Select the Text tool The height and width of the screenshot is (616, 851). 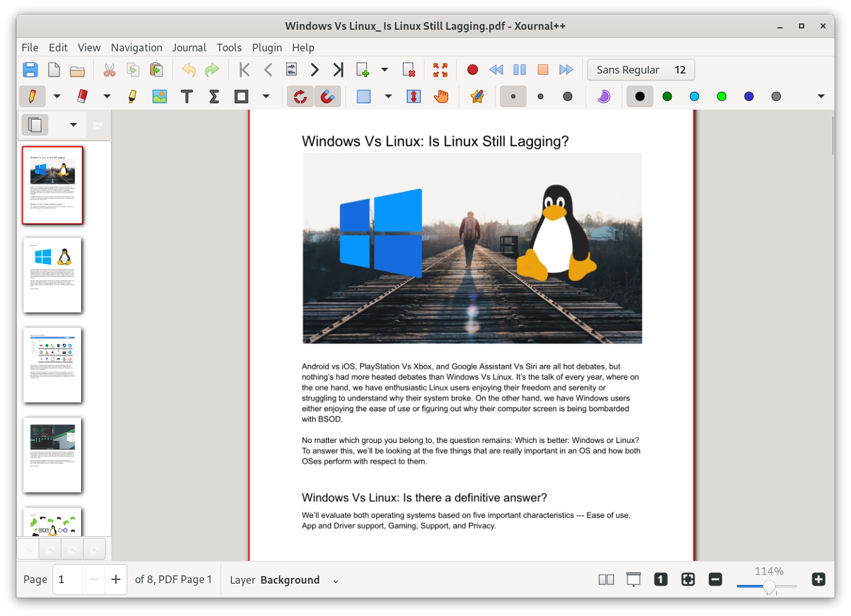(186, 96)
